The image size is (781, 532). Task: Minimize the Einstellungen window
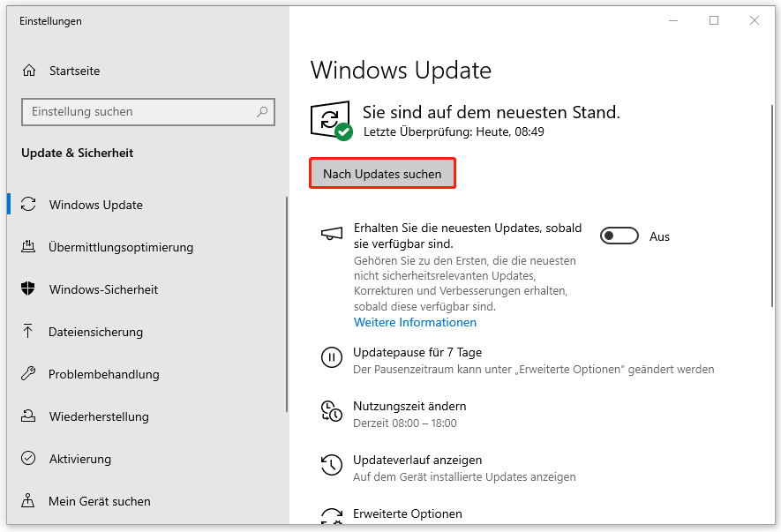tap(673, 20)
